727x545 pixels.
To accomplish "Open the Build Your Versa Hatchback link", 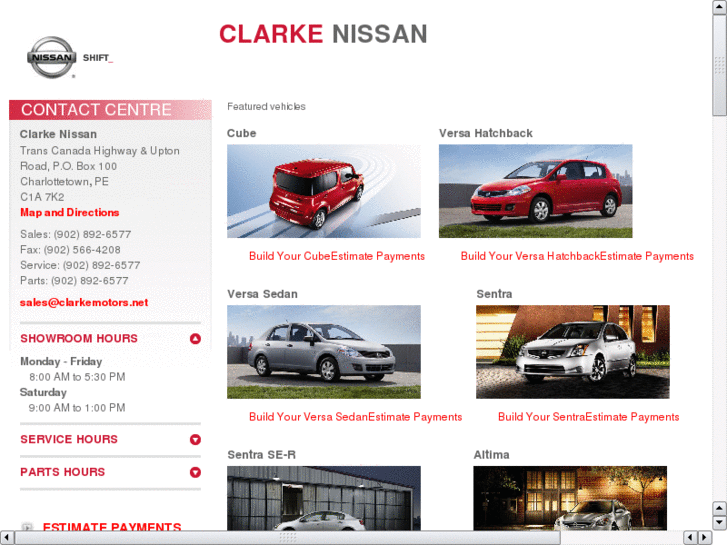I will point(530,256).
